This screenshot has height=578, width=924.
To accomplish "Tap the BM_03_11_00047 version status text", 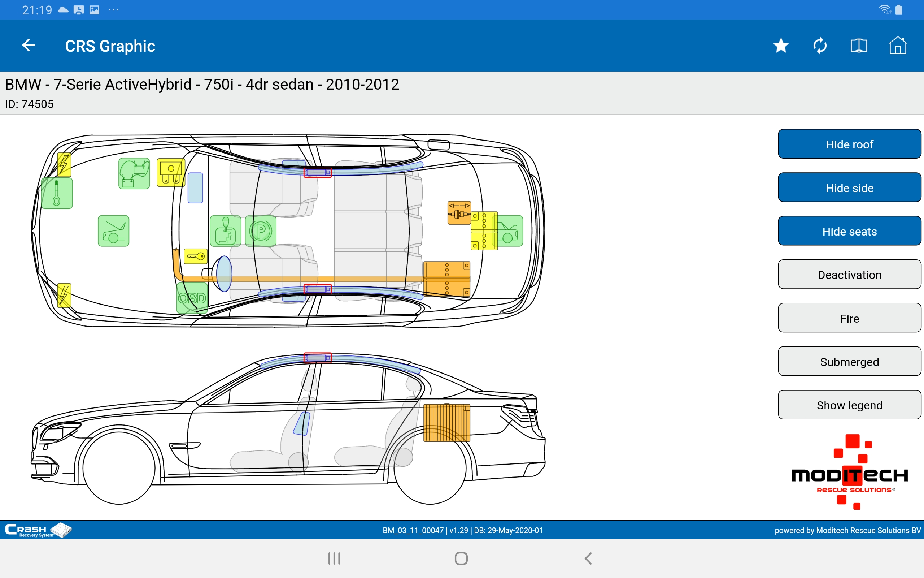I will [x=462, y=530].
